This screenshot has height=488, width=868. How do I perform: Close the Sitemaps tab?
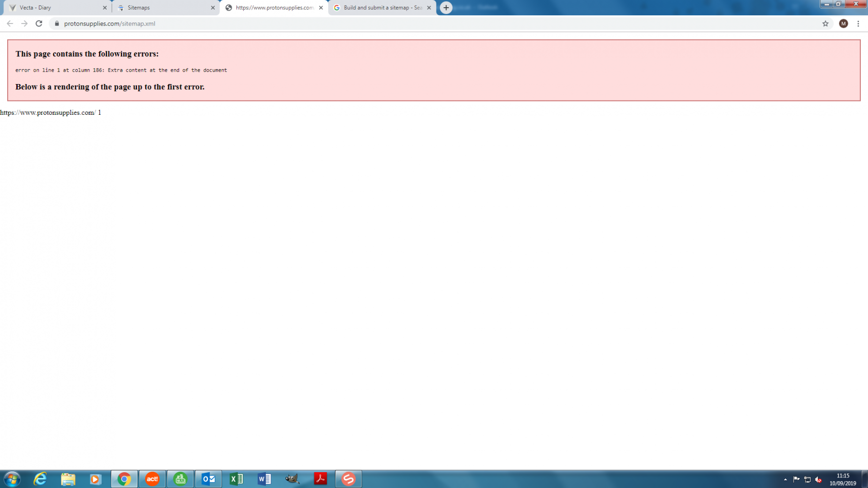[x=213, y=8]
